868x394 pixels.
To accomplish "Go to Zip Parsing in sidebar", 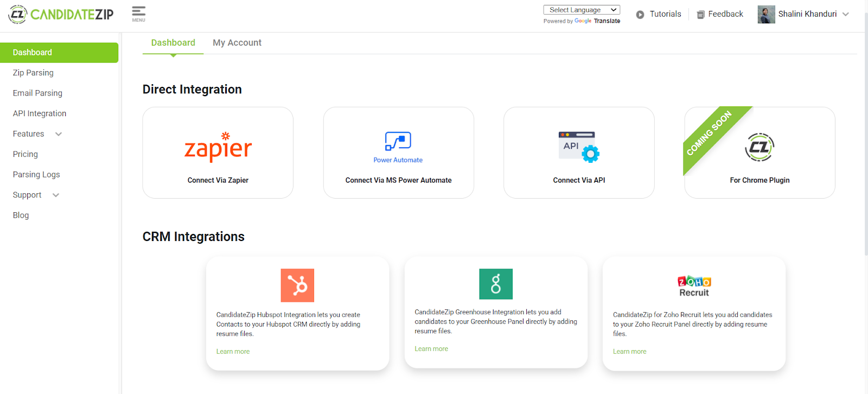I will point(33,73).
